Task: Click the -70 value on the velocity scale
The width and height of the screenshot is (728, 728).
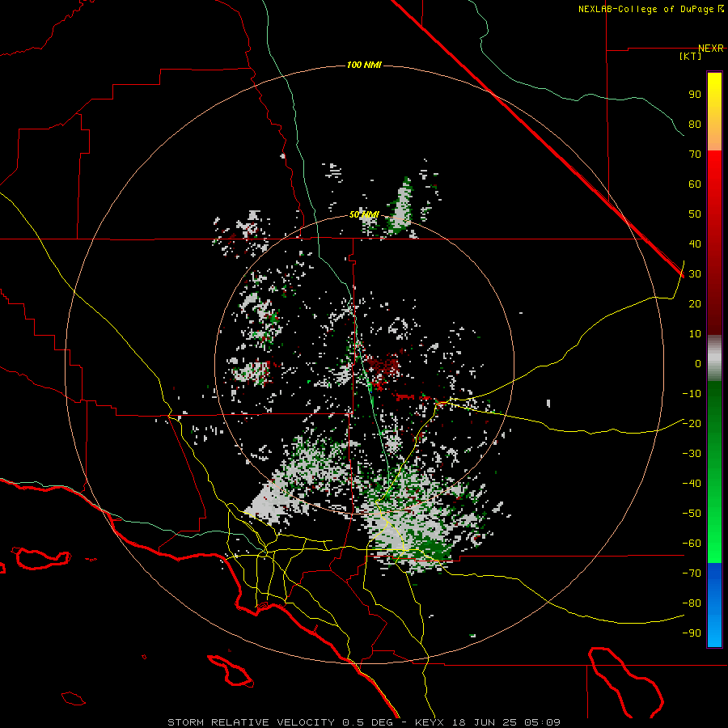Action: 692,574
